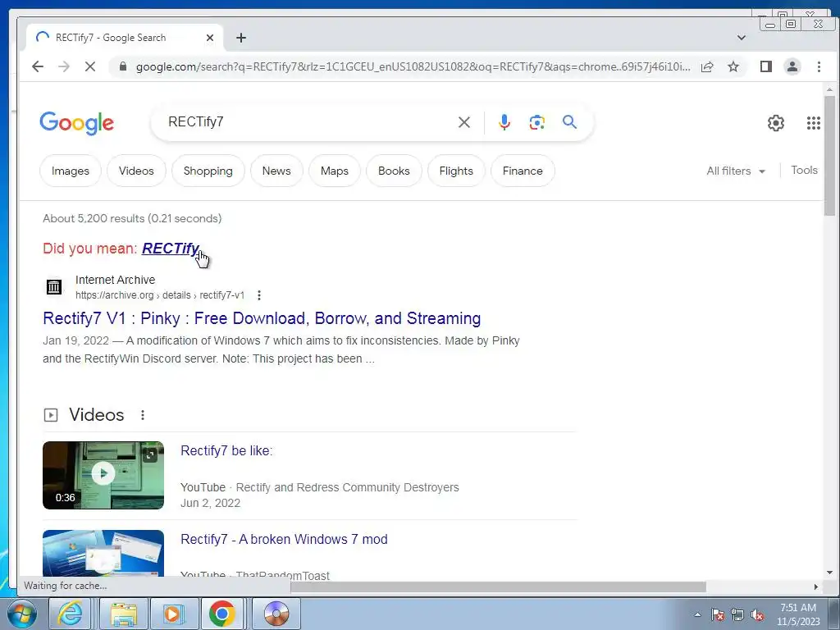The width and height of the screenshot is (840, 630).
Task: Click the network tray icon
Action: (737, 614)
